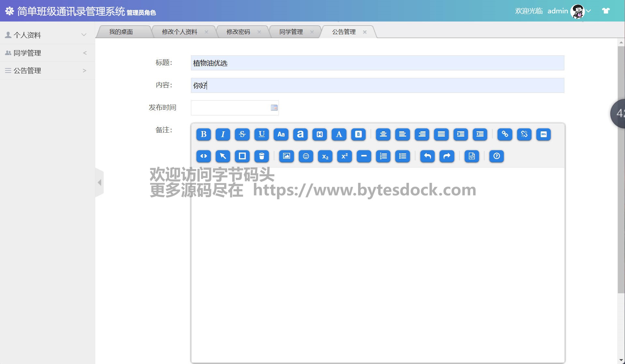Open the calendar date picker for 发布时间
This screenshot has height=364, width=625.
[274, 108]
